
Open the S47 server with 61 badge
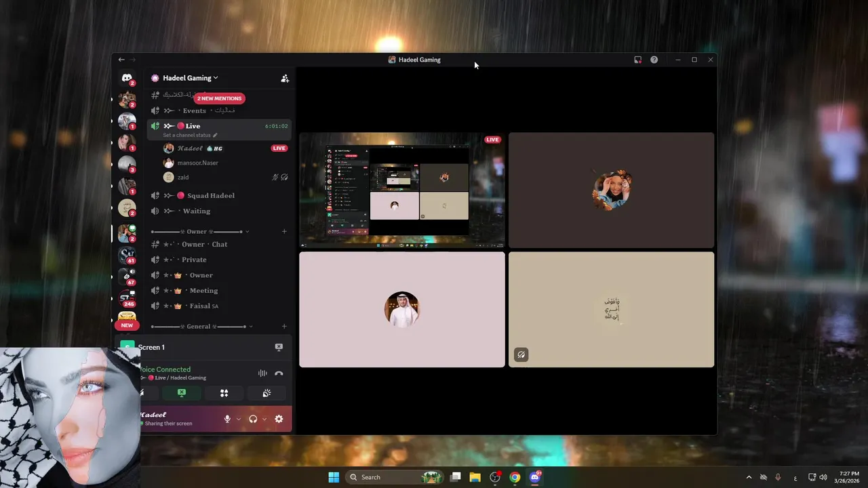click(127, 255)
